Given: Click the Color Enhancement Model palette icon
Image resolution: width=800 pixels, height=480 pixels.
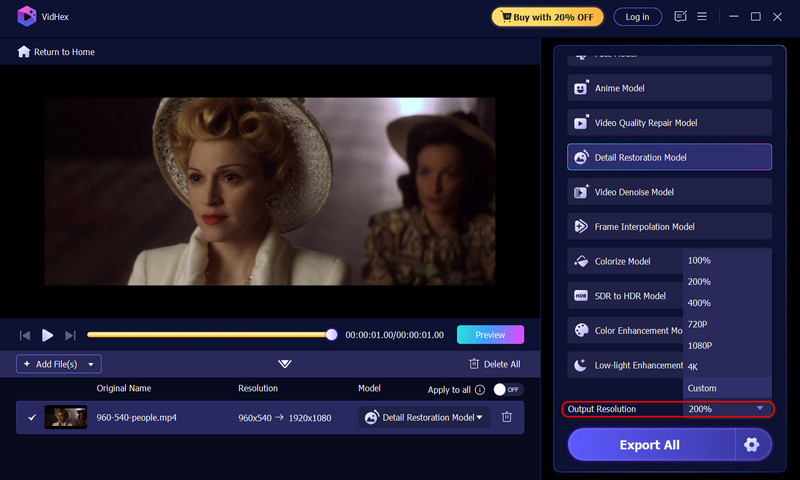Looking at the screenshot, I should coord(581,331).
